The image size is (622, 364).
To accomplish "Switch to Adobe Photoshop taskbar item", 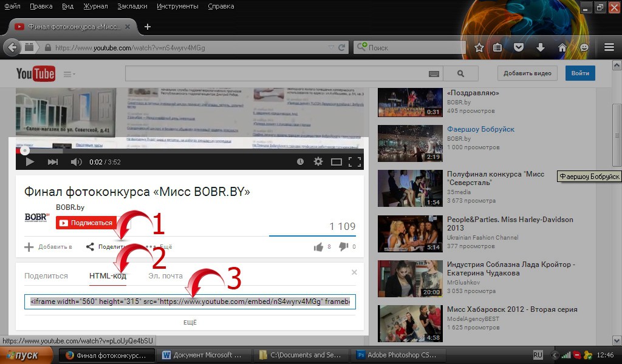I will coord(398,355).
